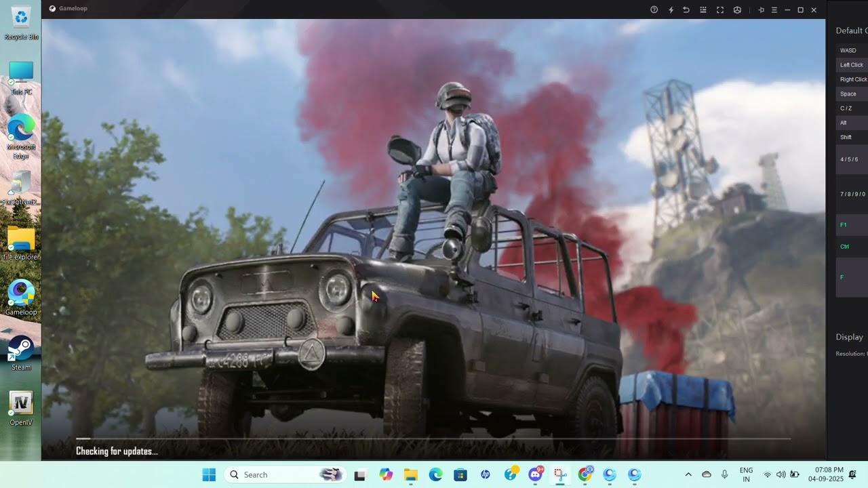
Task: Click the back arrow icon in Gameloop title bar
Action: click(686, 9)
